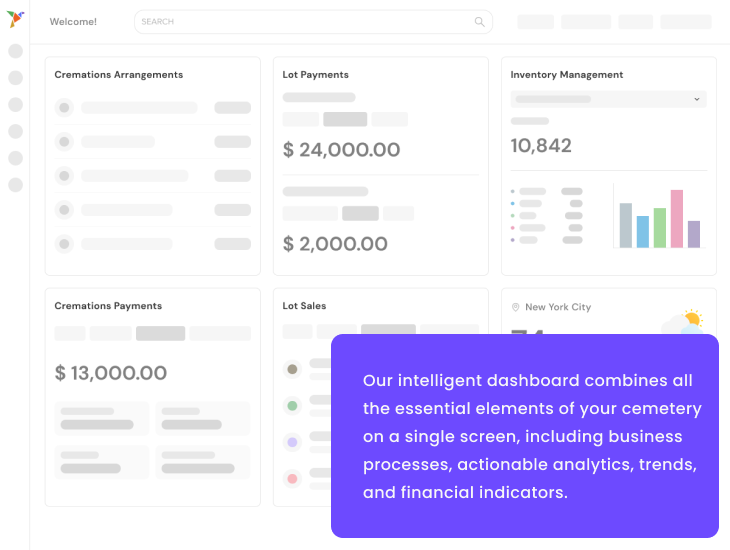This screenshot has height=550, width=730.
Task: Click the search magnifier icon
Action: tap(480, 22)
